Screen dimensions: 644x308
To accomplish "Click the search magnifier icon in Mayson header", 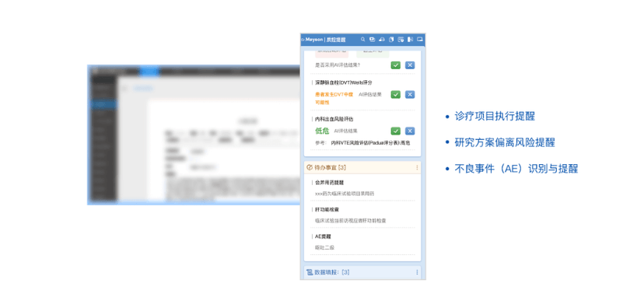I will (x=363, y=40).
